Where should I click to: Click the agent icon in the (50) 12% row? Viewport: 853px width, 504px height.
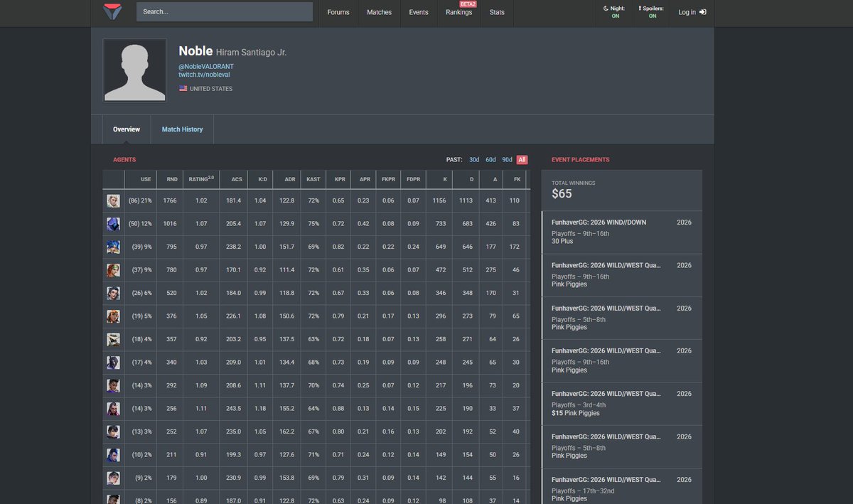tap(113, 224)
